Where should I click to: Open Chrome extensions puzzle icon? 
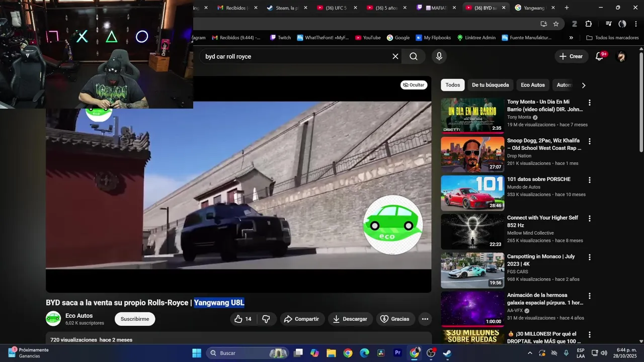589,24
